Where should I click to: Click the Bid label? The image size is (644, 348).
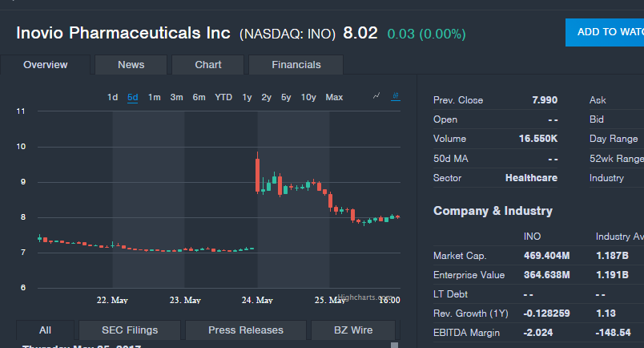click(x=597, y=119)
